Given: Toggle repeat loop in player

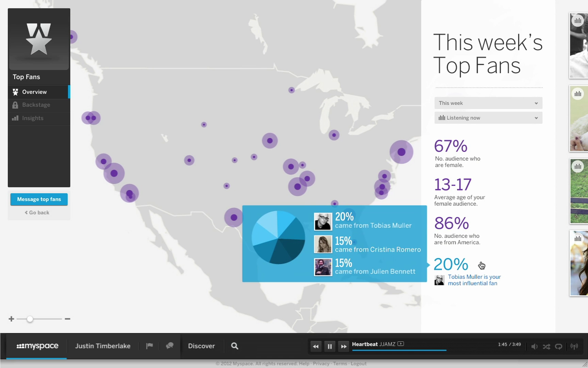Looking at the screenshot, I should coord(559,347).
